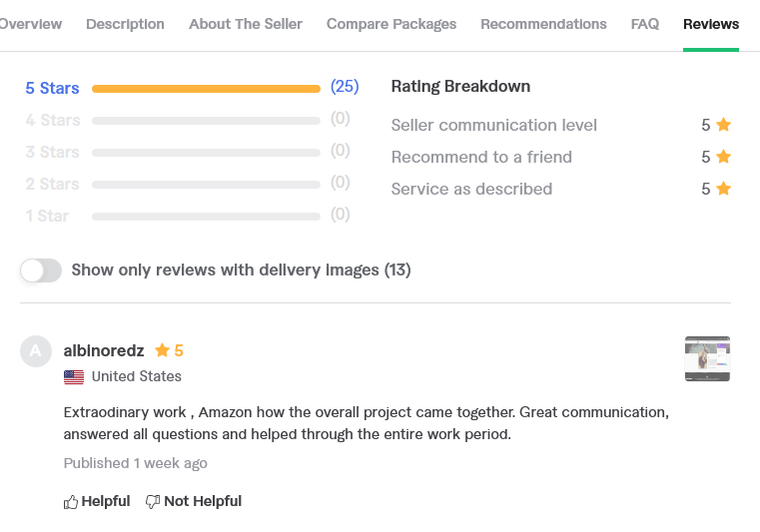Select the Compare Packages tab
The height and width of the screenshot is (532, 760).
[391, 24]
